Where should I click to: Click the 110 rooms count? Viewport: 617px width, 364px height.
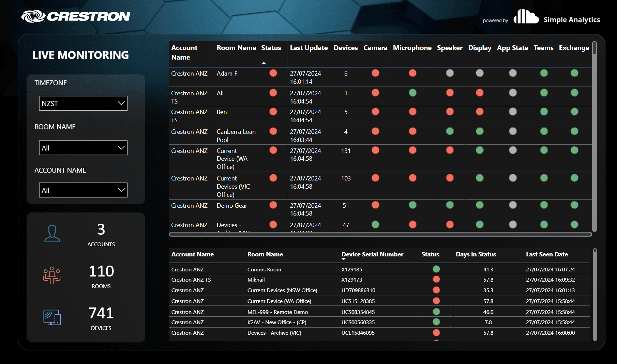101,271
